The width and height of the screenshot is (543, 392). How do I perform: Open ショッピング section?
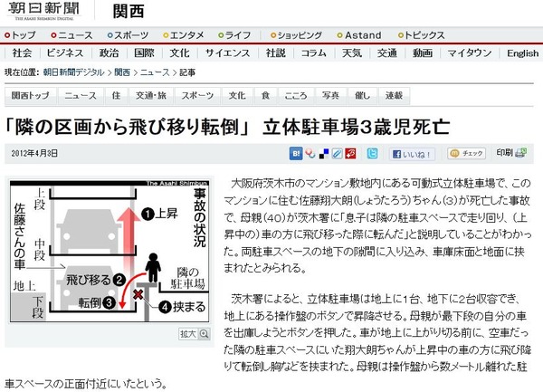296,35
